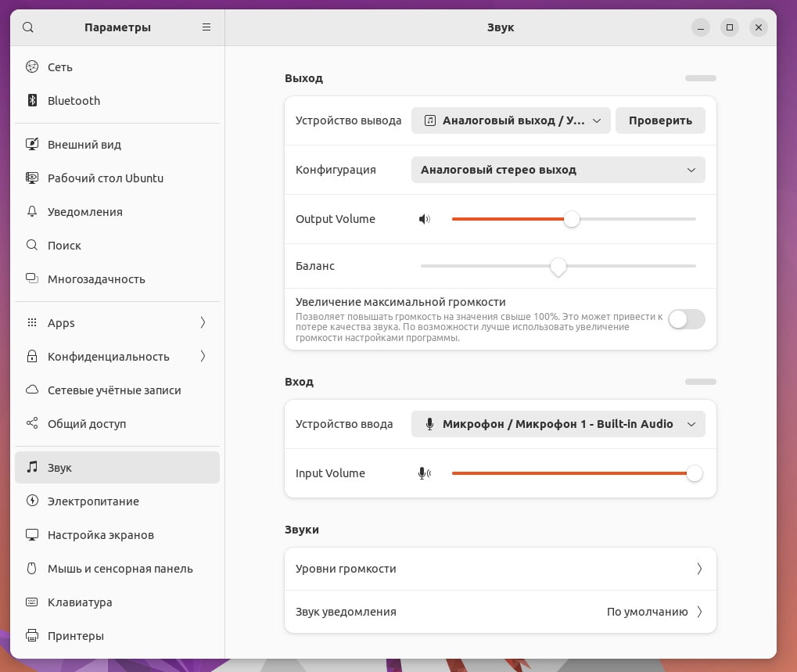Select Настройка экранов in the sidebar
This screenshot has height=672, width=797.
click(x=117, y=535)
